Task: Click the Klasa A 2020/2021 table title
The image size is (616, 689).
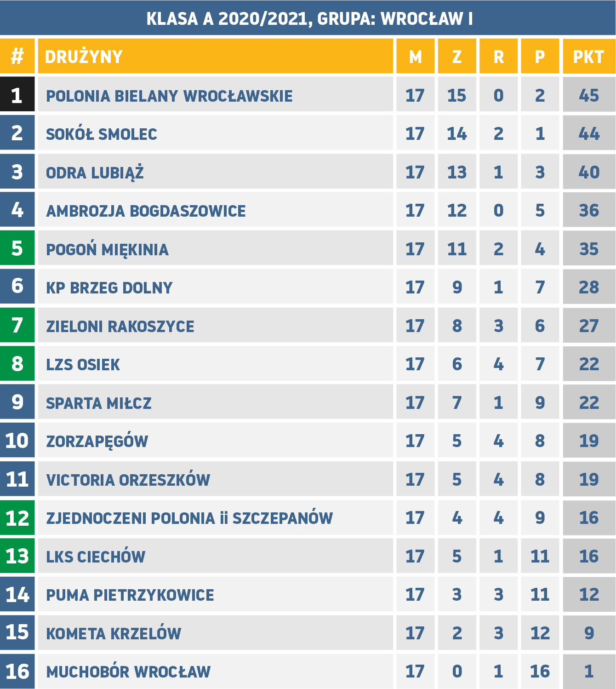Action: pos(309,18)
